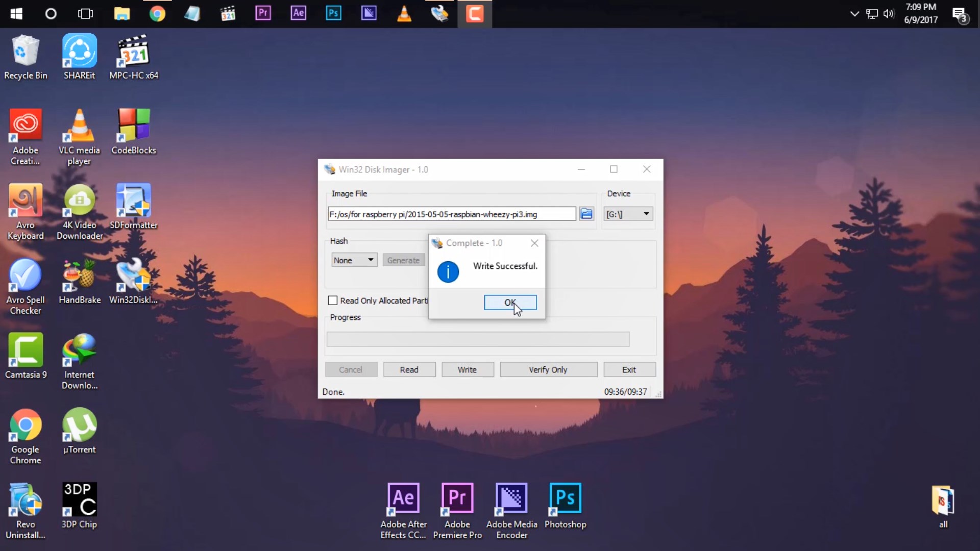The width and height of the screenshot is (980, 551).
Task: Click the Read button
Action: click(x=409, y=369)
